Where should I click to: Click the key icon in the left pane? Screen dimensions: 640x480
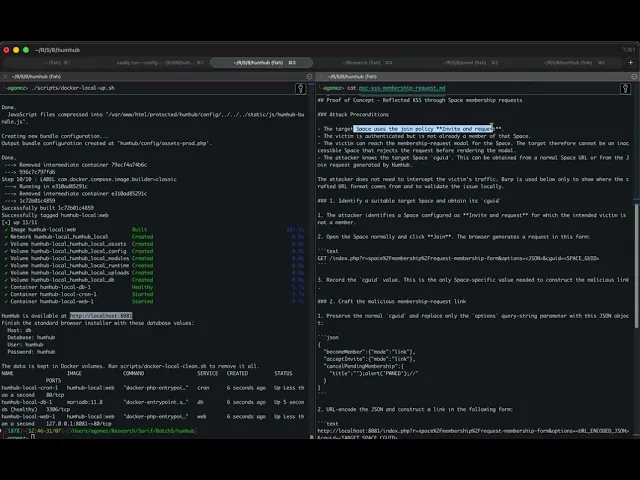click(301, 89)
